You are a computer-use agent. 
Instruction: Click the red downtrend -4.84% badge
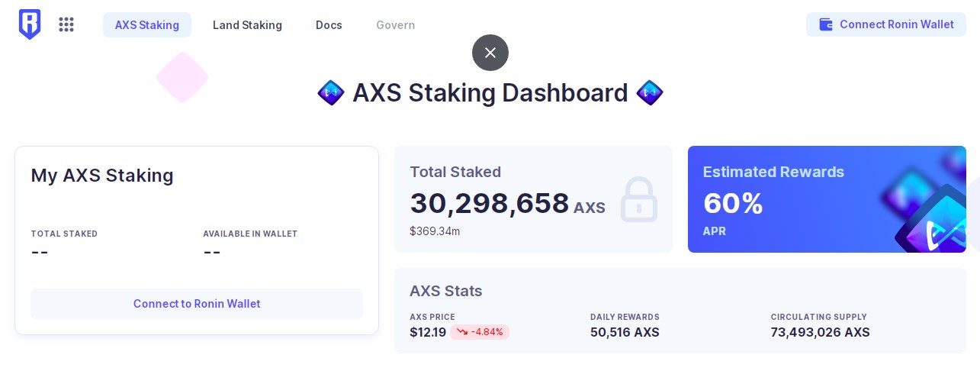(480, 332)
